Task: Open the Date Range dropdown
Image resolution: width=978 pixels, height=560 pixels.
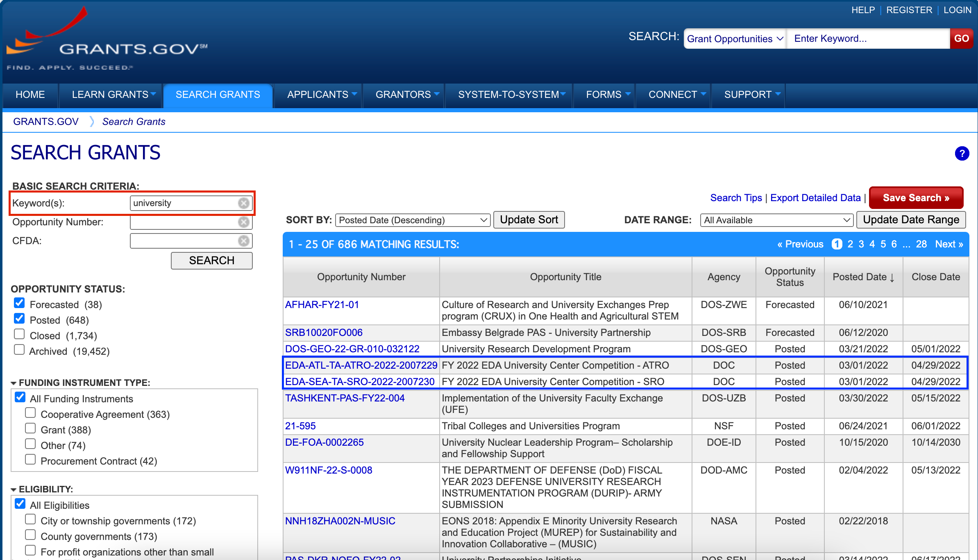Action: (776, 220)
